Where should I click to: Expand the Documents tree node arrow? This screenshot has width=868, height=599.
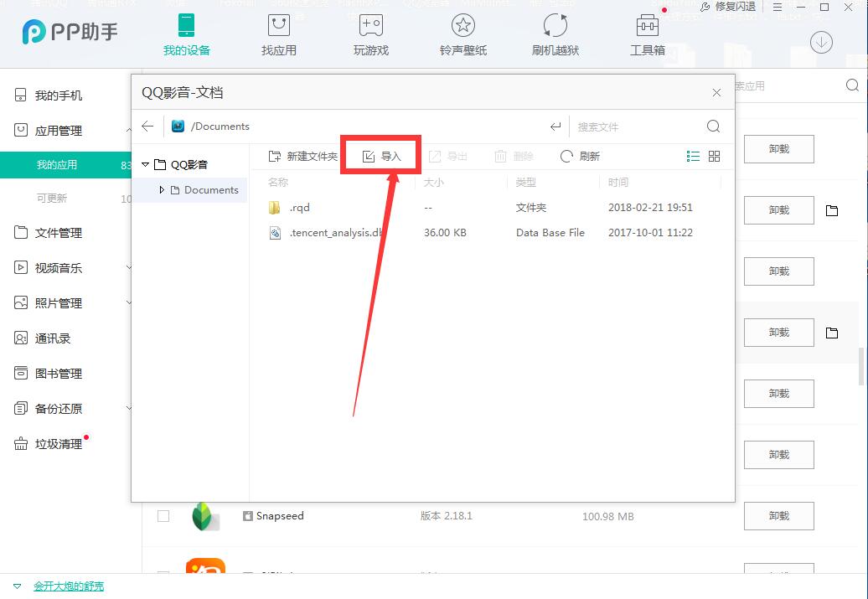point(162,190)
